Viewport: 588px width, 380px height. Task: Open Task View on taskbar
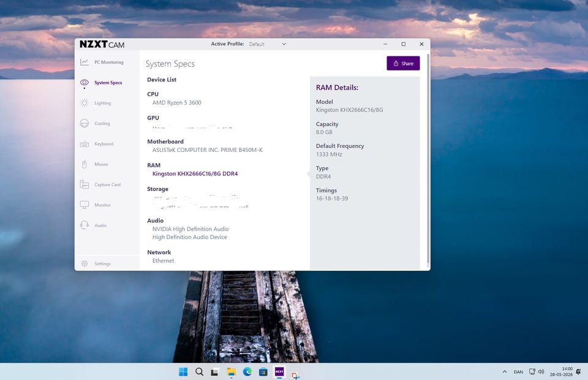tap(215, 372)
